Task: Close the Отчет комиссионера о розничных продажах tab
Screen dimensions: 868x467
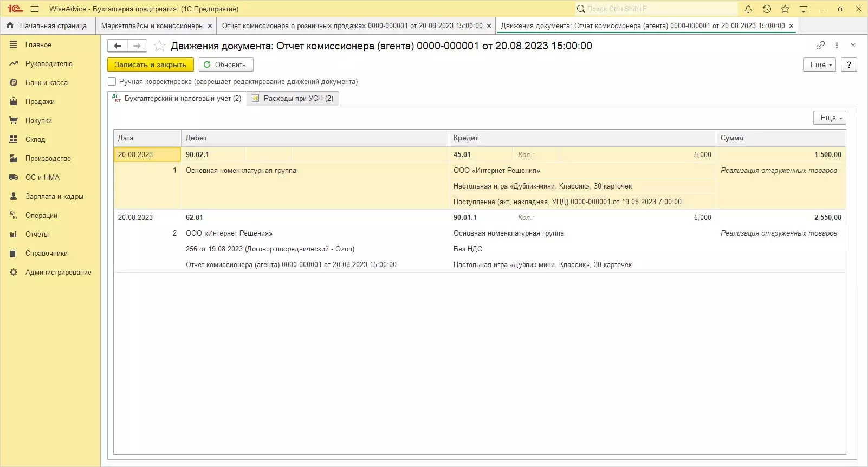Action: coord(489,25)
